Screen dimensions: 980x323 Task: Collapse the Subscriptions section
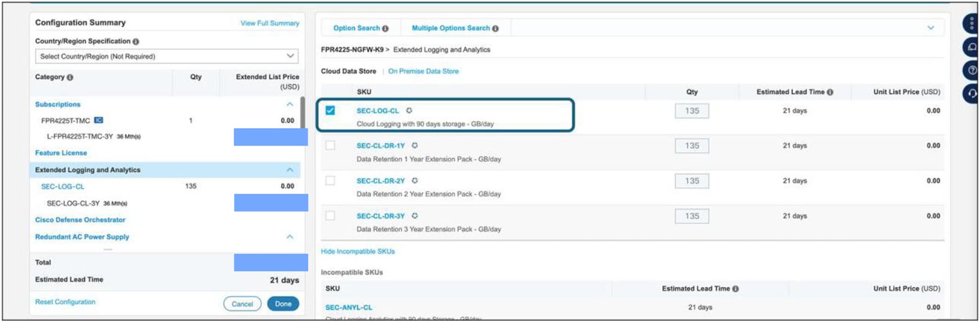290,104
